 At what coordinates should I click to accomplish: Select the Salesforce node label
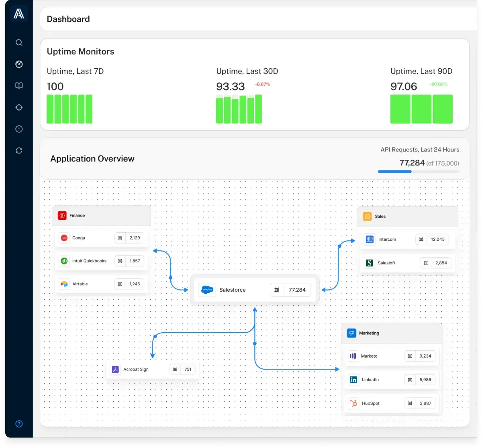click(233, 290)
